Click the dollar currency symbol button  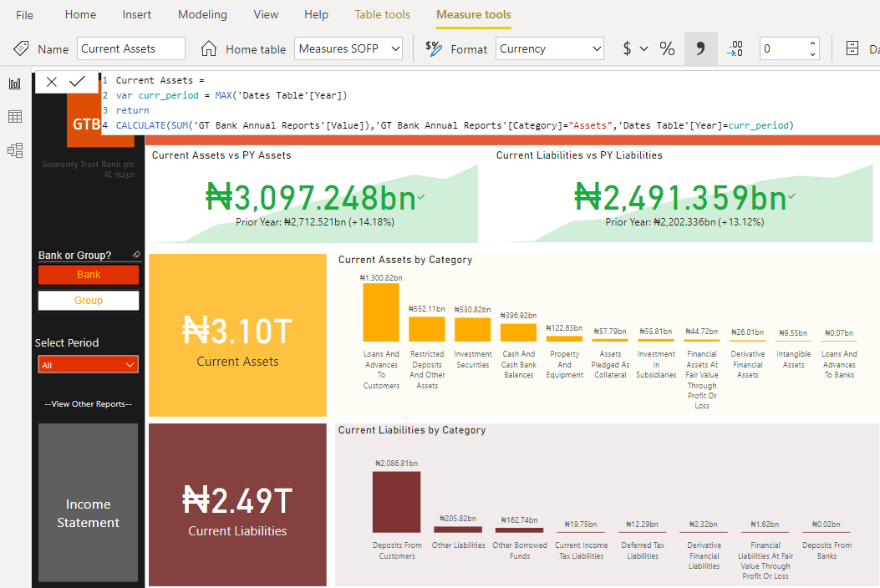pyautogui.click(x=627, y=48)
